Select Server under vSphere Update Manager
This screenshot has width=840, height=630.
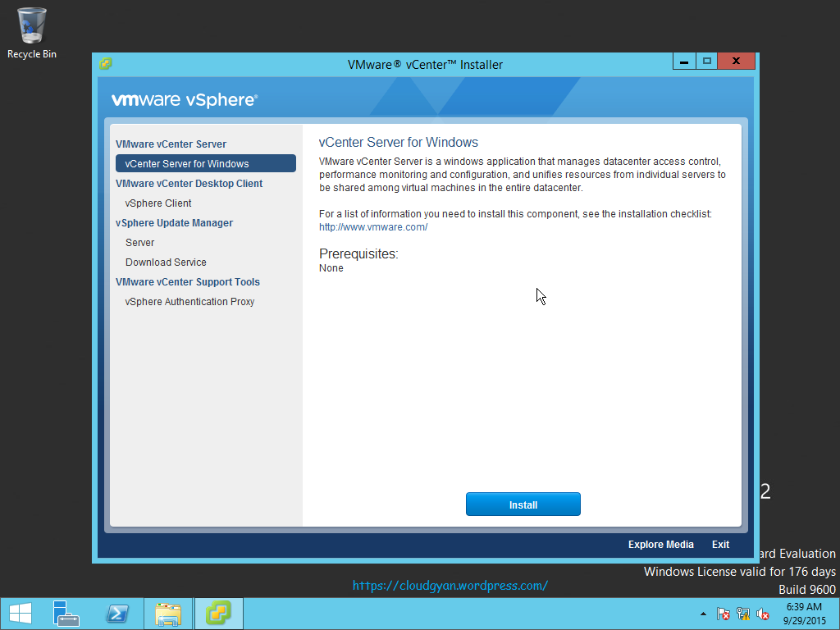(x=139, y=243)
